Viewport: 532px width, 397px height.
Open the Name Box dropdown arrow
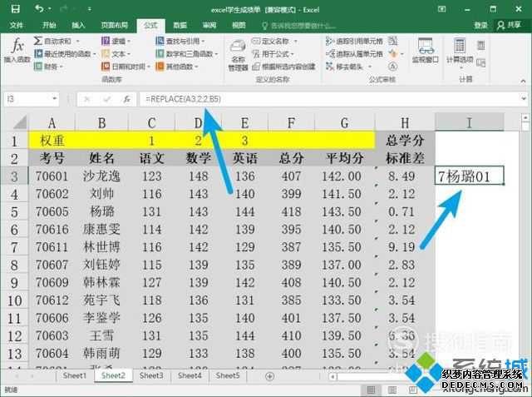[54, 99]
